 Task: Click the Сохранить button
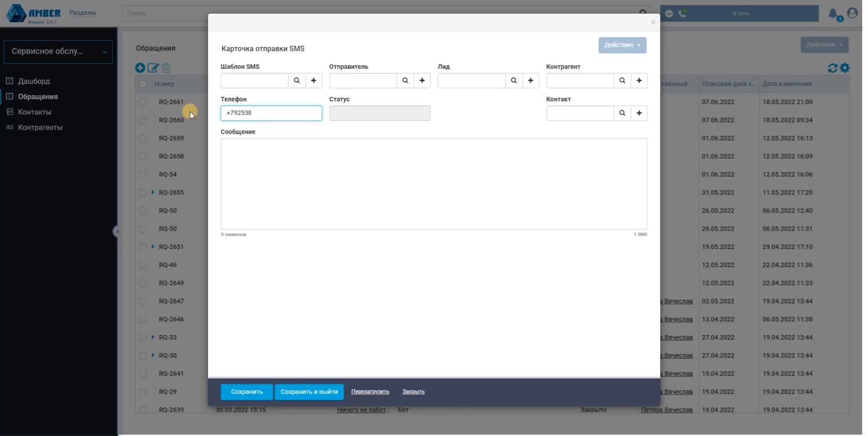pyautogui.click(x=247, y=392)
